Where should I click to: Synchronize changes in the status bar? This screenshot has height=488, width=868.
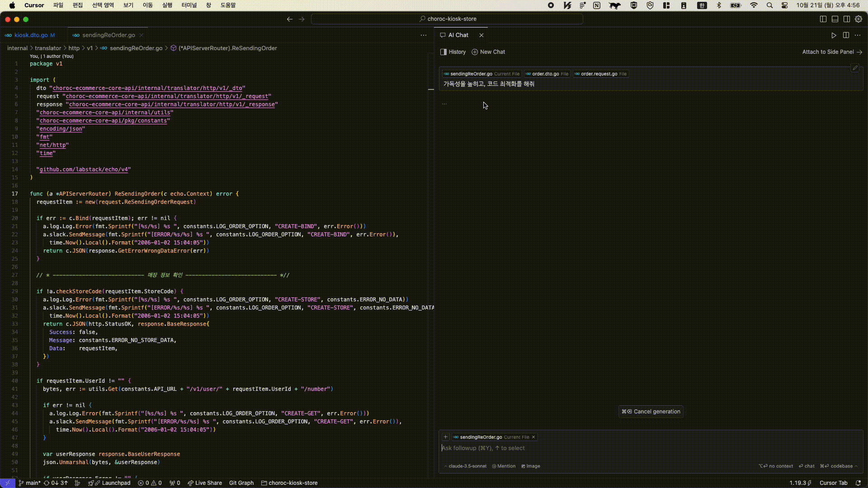[56, 483]
